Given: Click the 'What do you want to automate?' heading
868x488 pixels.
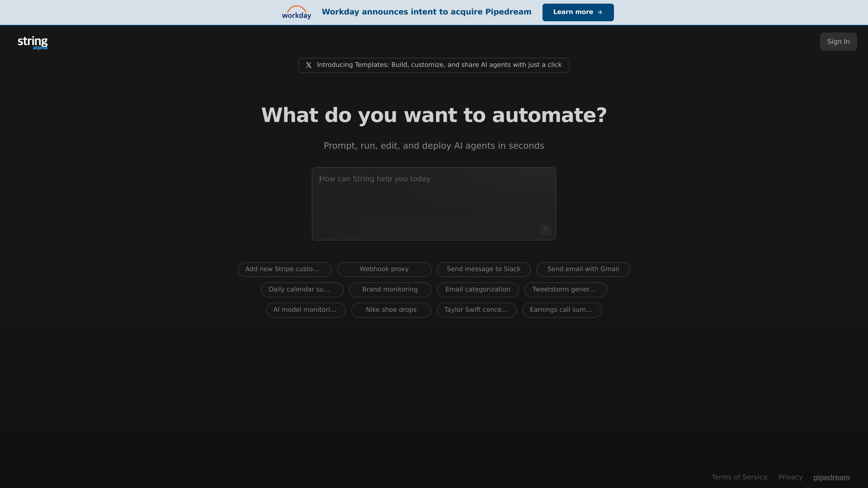Looking at the screenshot, I should pyautogui.click(x=434, y=115).
